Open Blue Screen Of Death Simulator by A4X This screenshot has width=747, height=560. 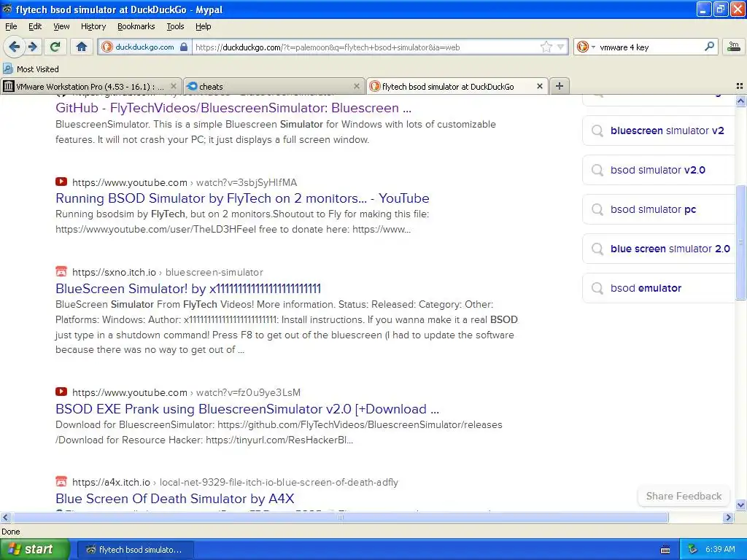(175, 499)
